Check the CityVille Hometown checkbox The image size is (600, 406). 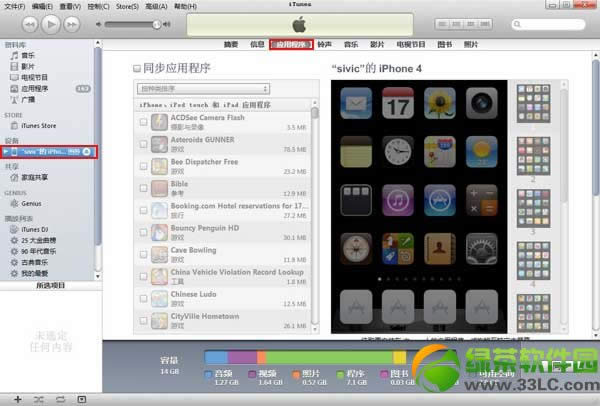tap(143, 321)
